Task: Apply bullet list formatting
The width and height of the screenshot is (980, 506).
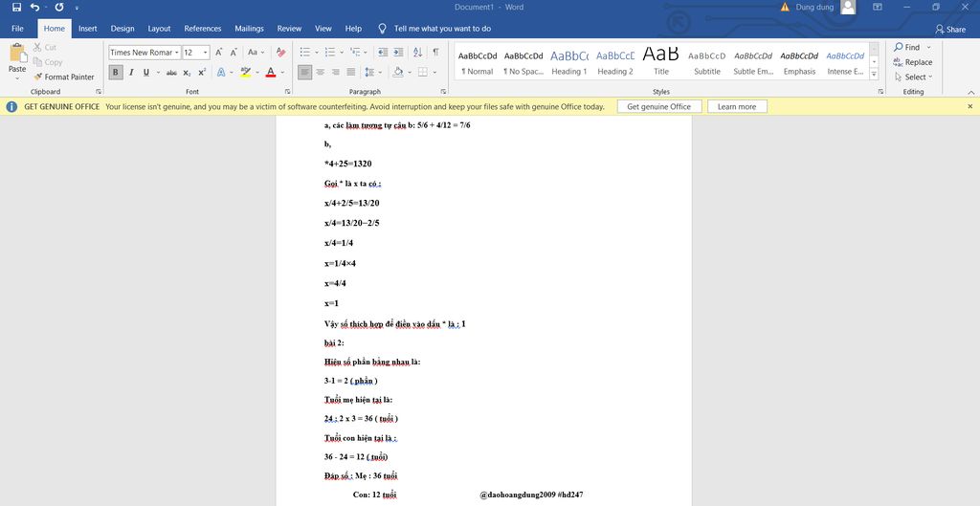Action: [305, 53]
